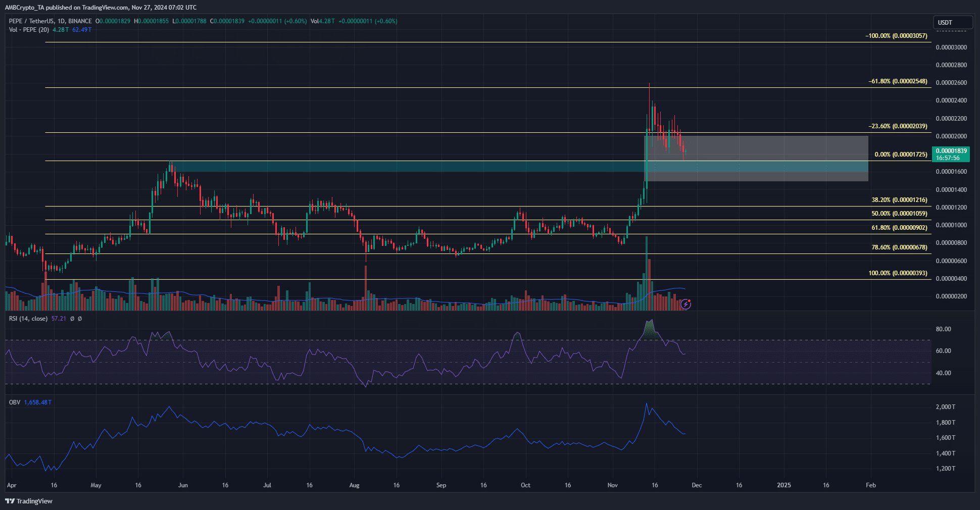Image resolution: width=980 pixels, height=510 pixels.
Task: Click the close value C0.00001839
Action: [x=227, y=21]
